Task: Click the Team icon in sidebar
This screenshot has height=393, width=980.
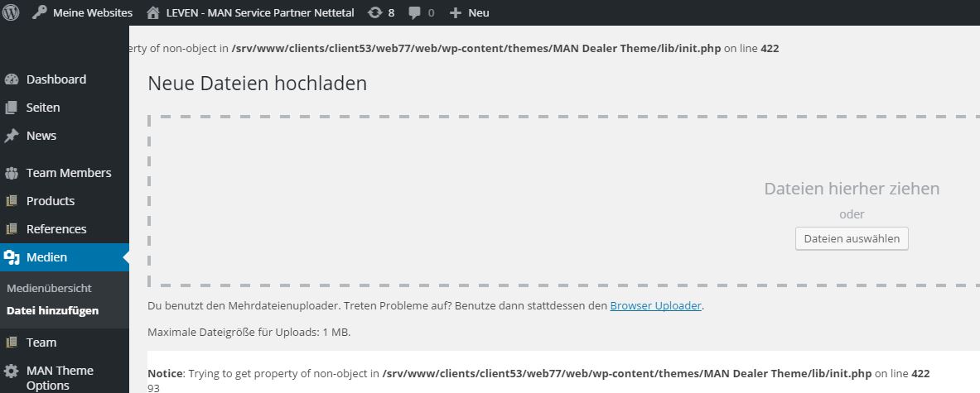Action: tap(12, 342)
